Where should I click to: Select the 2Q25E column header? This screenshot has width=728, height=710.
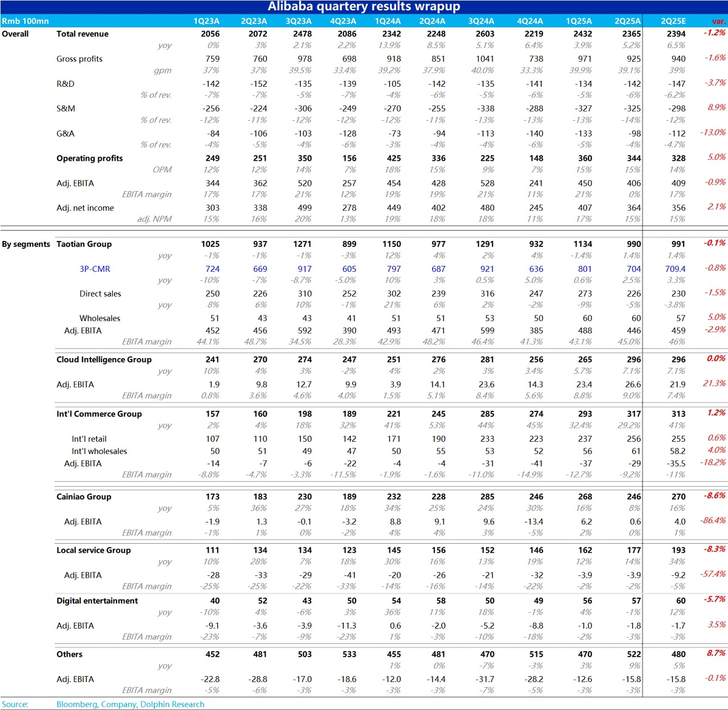point(673,21)
